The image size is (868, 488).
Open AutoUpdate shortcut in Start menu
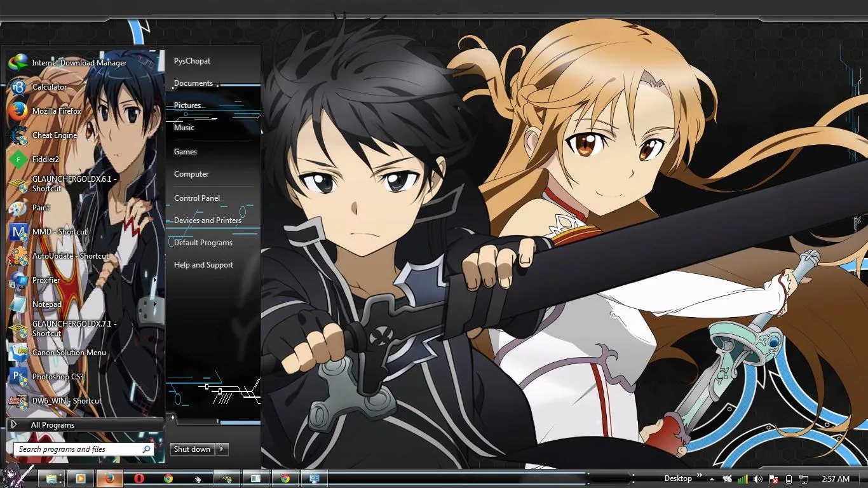(x=85, y=256)
